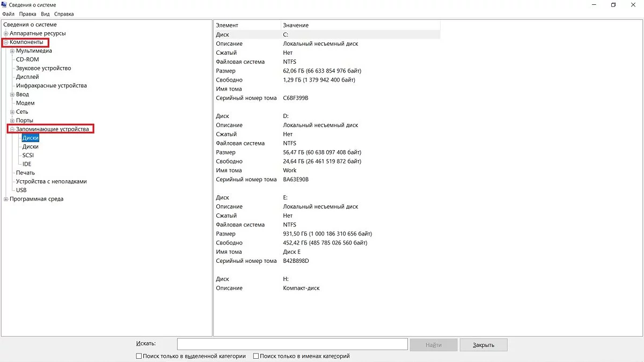
Task: Open the Вид menu
Action: (x=45, y=14)
